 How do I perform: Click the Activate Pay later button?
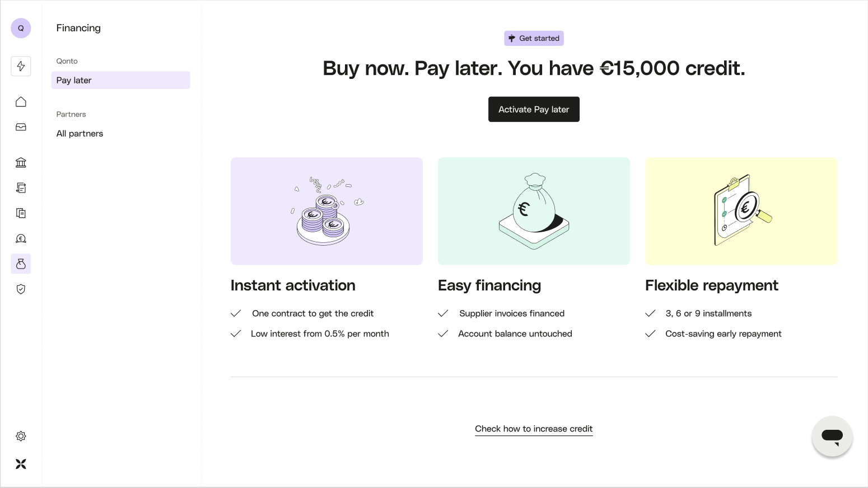[534, 109]
